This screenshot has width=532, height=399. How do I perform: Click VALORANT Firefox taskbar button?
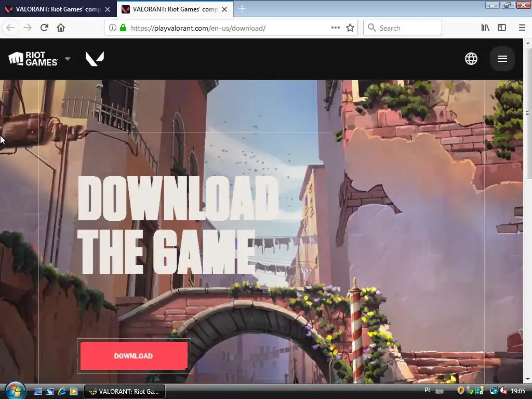[x=125, y=392]
